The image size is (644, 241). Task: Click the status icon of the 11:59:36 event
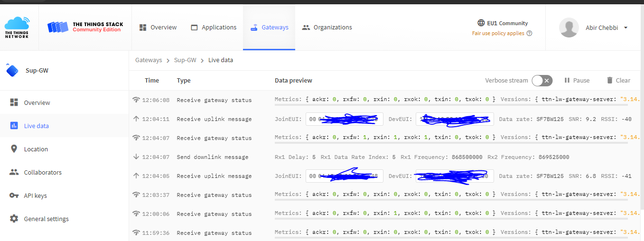[136, 232]
